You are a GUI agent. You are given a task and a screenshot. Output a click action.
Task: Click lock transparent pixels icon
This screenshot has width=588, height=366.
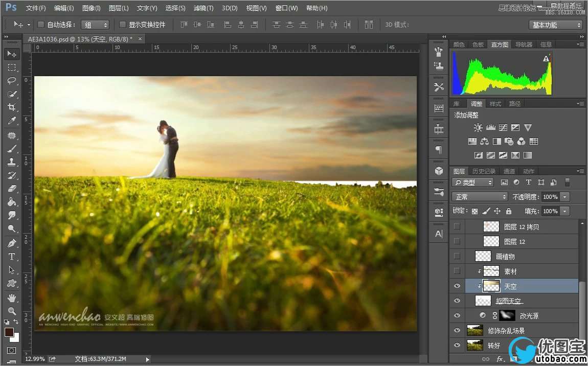click(x=475, y=211)
